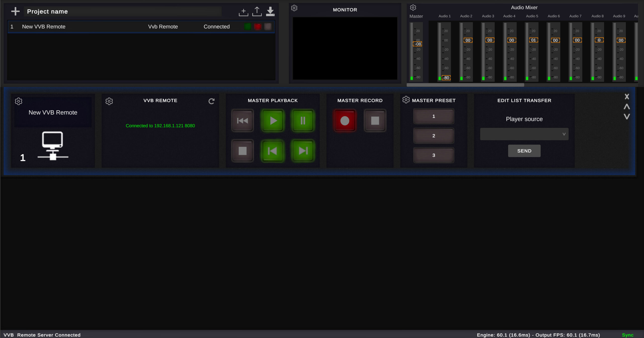Open Master Preset settings gear
The image size is (644, 338).
[x=406, y=100]
